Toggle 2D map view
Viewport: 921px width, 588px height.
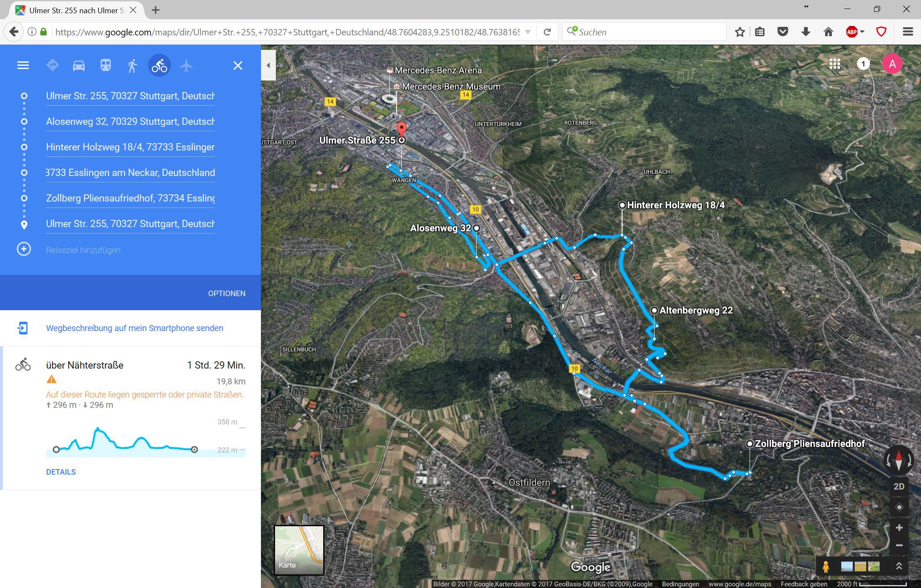click(899, 487)
